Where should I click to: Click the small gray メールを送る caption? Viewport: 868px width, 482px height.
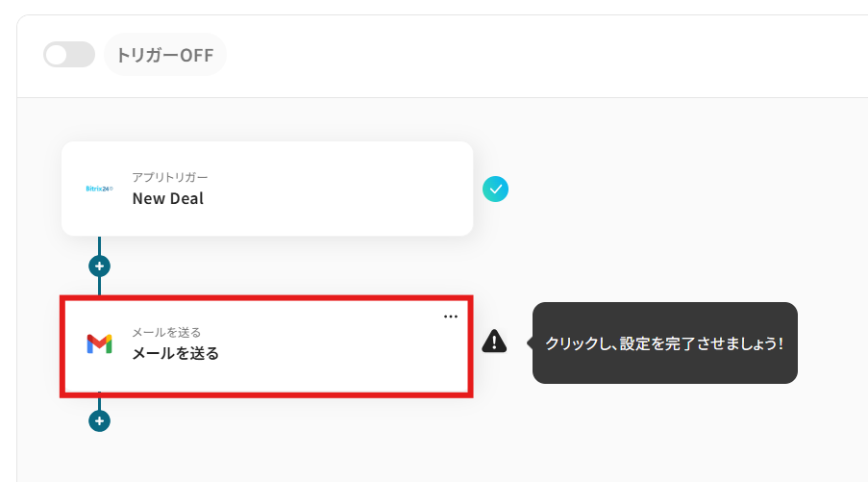point(166,333)
